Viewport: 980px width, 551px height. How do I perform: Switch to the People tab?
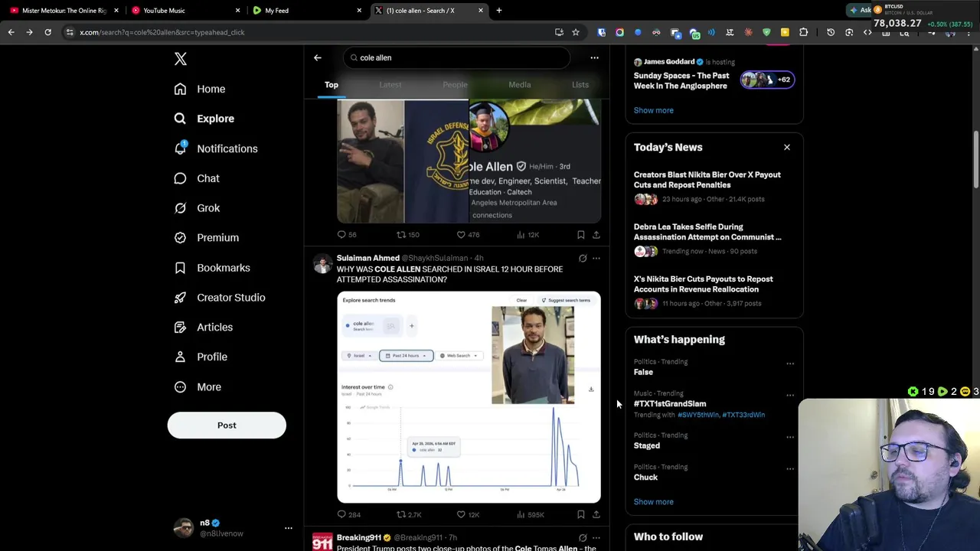pos(455,85)
